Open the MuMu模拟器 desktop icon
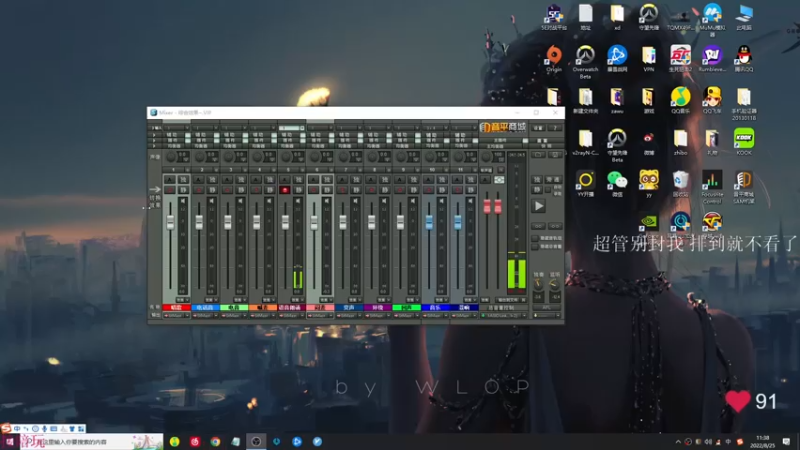 (x=712, y=20)
